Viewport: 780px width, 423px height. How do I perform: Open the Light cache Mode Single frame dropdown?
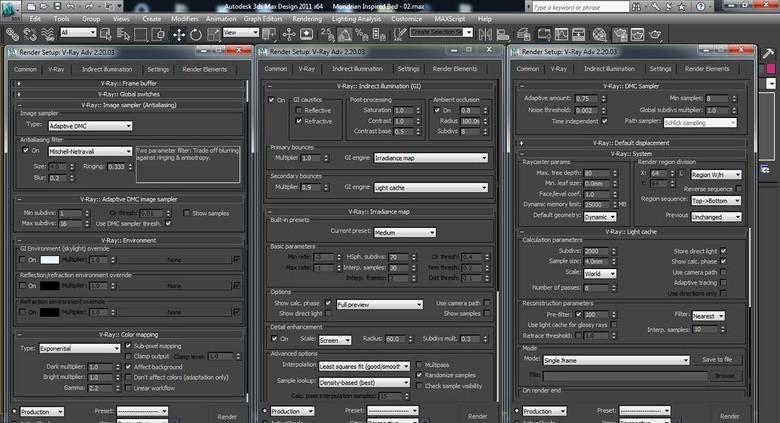616,360
